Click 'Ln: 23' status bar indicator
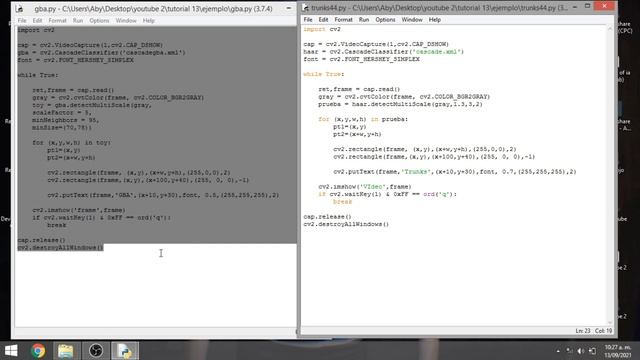The image size is (640, 360). coord(582,331)
